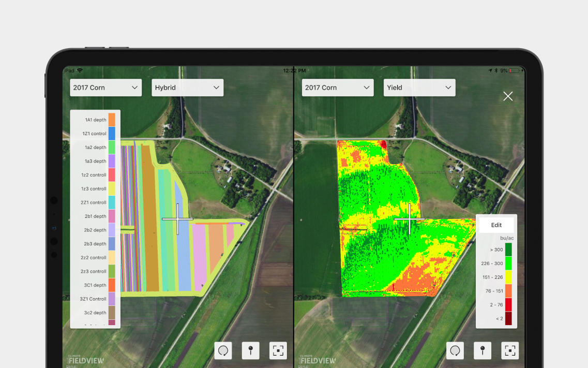Open the right 2017 Corn field selector
The height and width of the screenshot is (368, 588).
coord(337,87)
